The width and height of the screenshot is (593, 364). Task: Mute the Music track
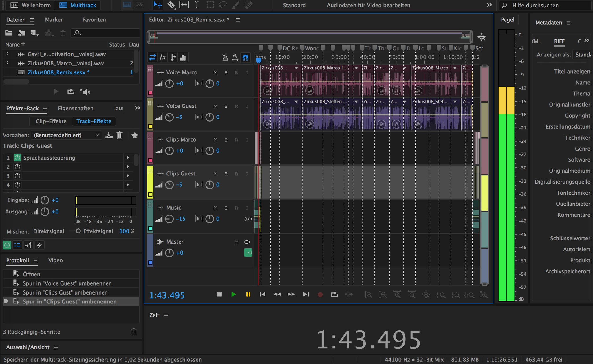click(215, 208)
